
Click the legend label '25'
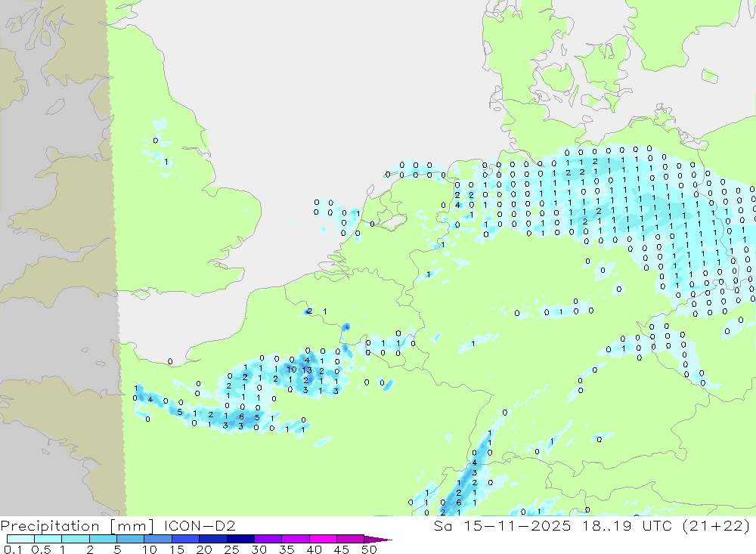pyautogui.click(x=231, y=549)
